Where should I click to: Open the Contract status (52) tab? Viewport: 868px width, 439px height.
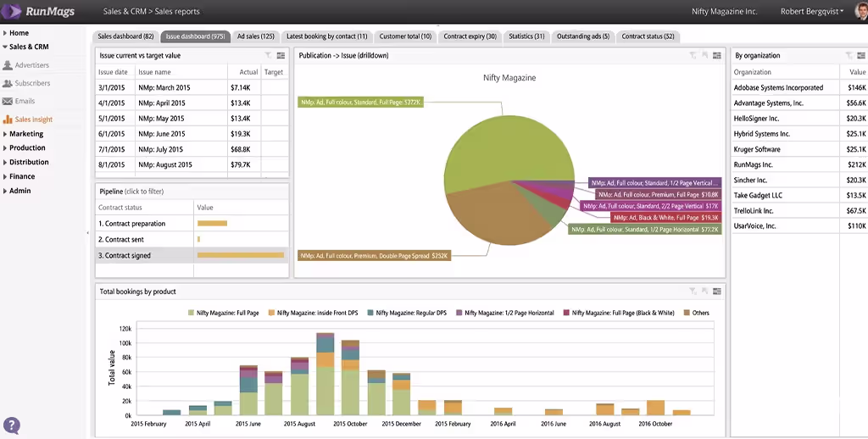tap(648, 36)
